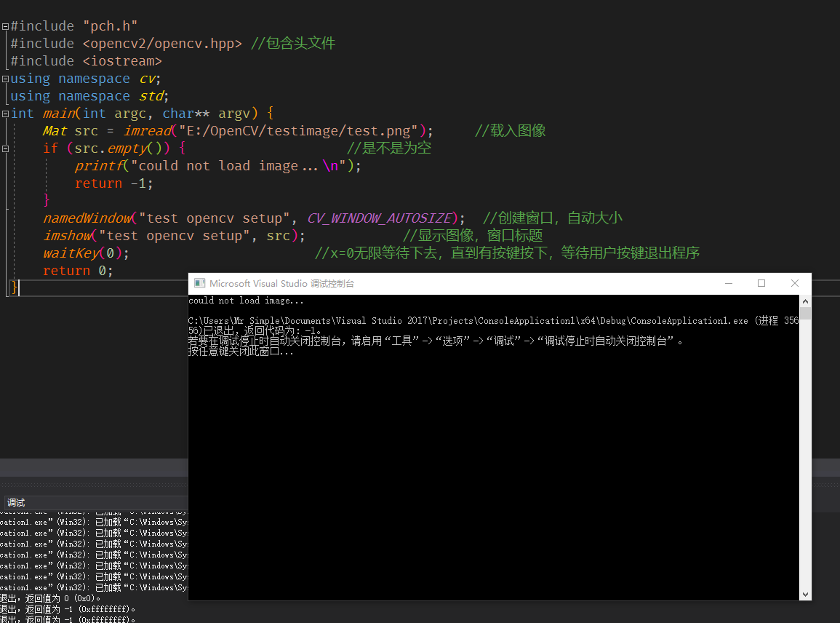The height and width of the screenshot is (623, 840).
Task: Close the Microsoft Visual Studio debug console
Action: pos(794,283)
